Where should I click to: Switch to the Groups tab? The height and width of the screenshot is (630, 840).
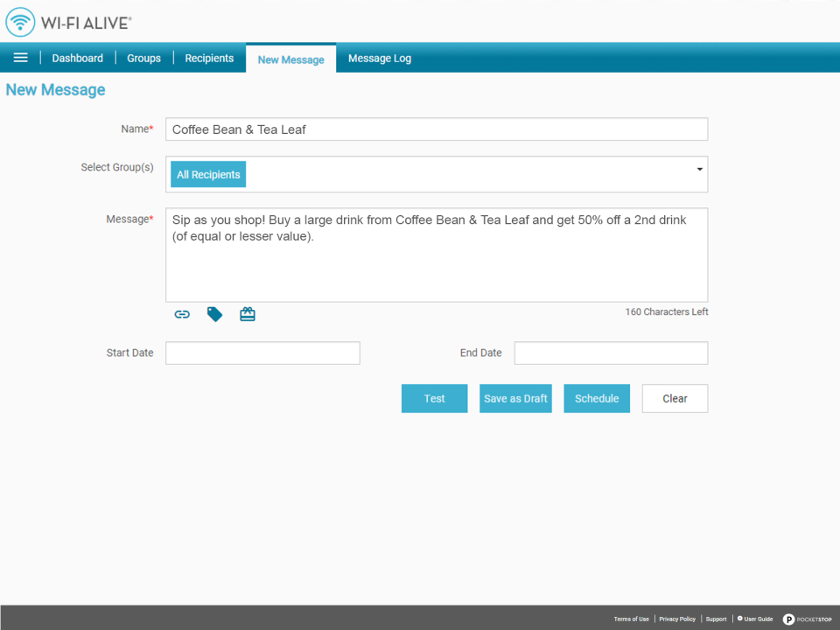[x=143, y=58]
